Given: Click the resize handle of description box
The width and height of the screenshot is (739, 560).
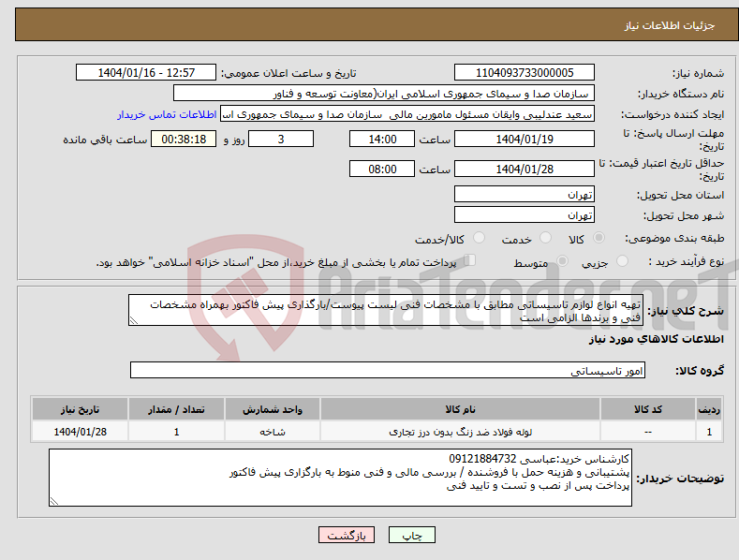Looking at the screenshot, I should click(x=133, y=321).
